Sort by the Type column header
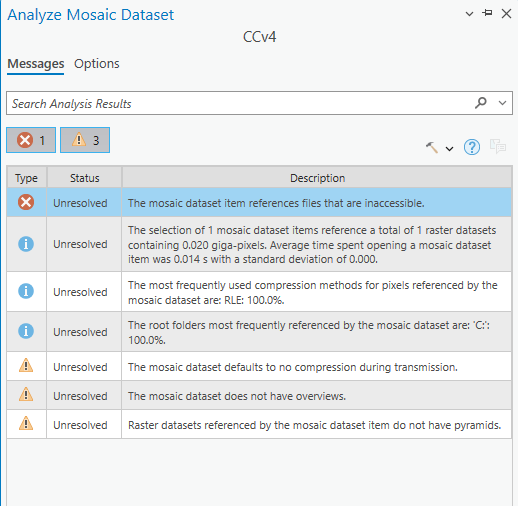518x506 pixels. [26, 178]
